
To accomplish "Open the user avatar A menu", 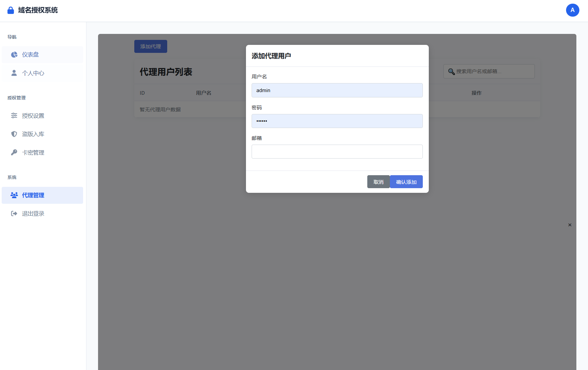I will tap(572, 10).
